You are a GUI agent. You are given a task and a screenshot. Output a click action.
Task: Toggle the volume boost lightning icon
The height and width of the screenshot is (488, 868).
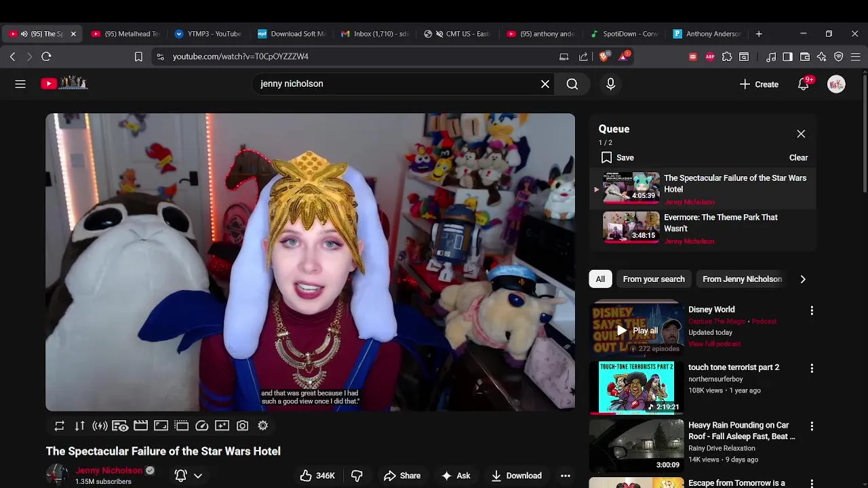100,426
